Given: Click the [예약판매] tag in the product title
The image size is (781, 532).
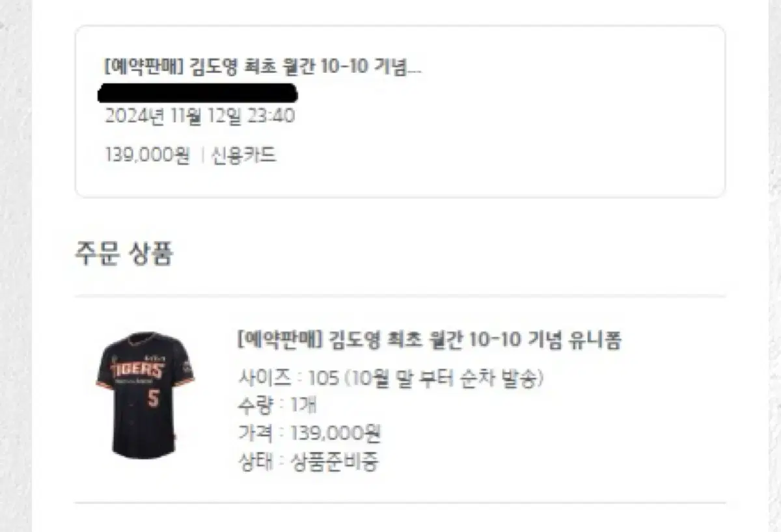Looking at the screenshot, I should [281, 339].
